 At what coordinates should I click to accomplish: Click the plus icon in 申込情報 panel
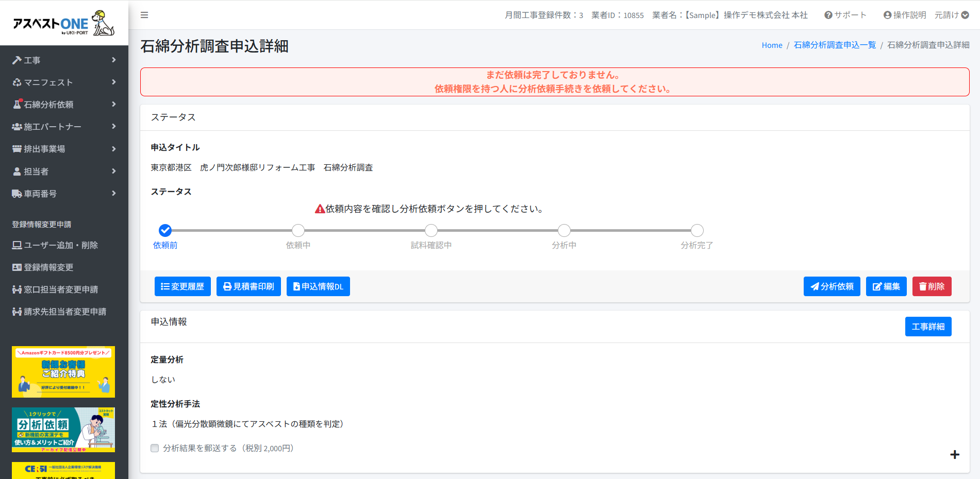954,454
